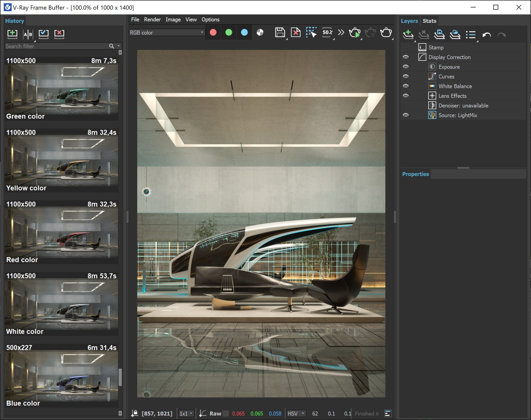Toggle visibility of the White Balance layer
This screenshot has width=531, height=420.
(406, 86)
